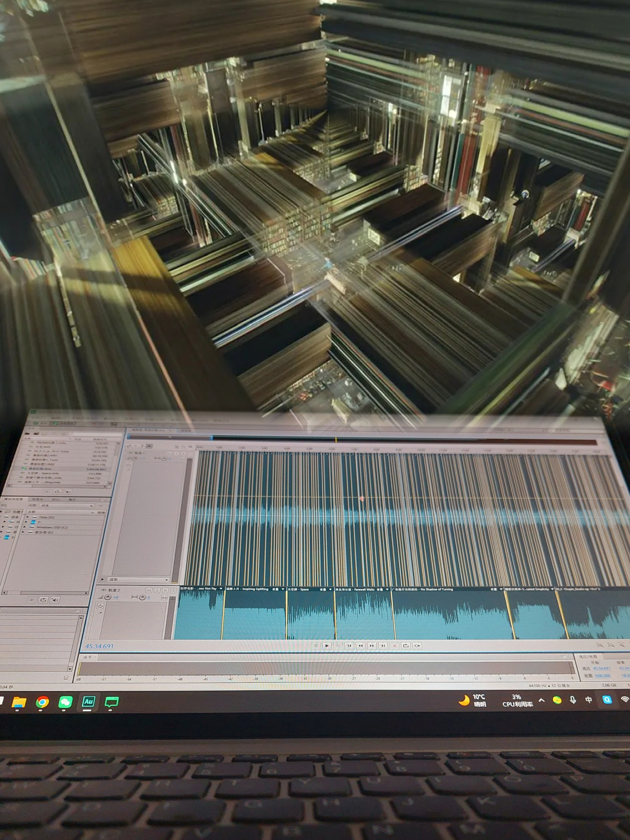This screenshot has width=630, height=840.
Task: Click the track 2 volume knob
Action: click(108, 597)
